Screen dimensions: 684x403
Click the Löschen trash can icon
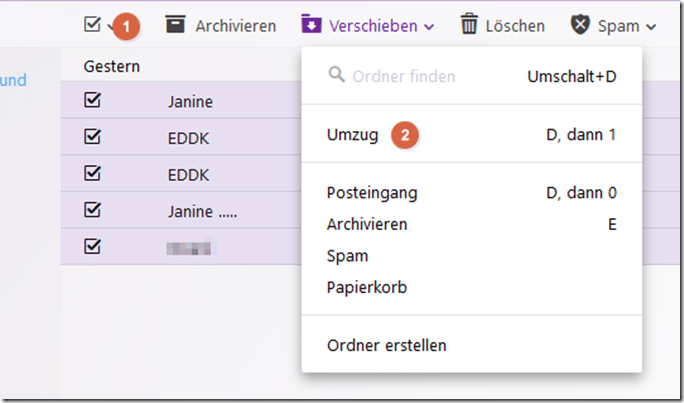pos(469,24)
